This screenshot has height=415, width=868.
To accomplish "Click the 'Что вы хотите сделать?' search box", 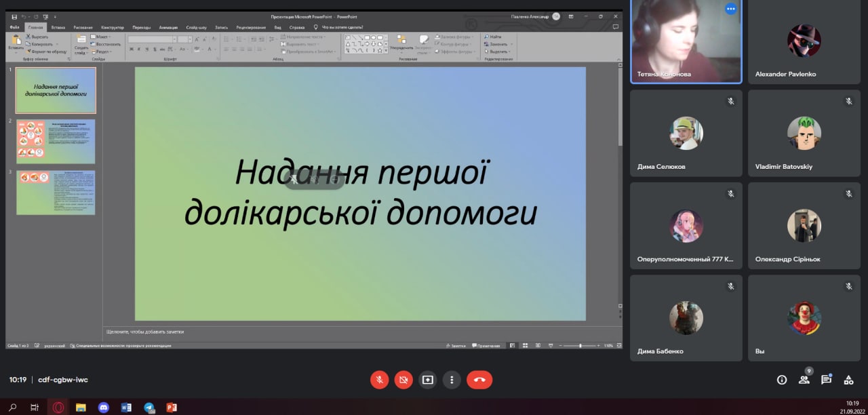I will click(x=342, y=27).
